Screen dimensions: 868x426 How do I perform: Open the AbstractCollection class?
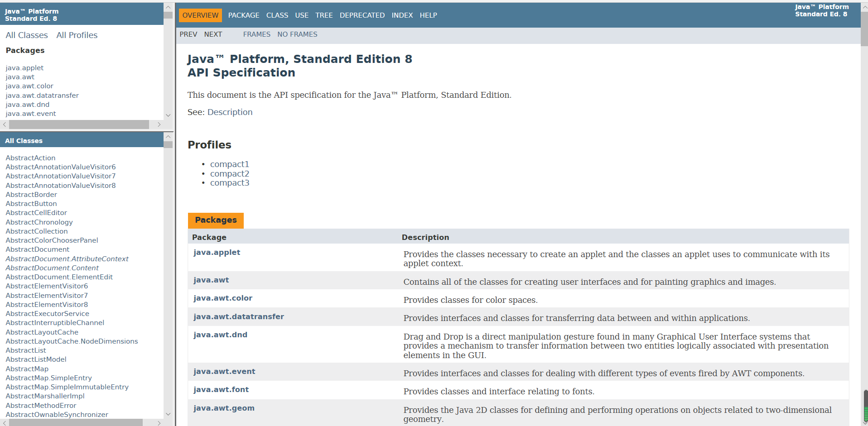pos(37,231)
